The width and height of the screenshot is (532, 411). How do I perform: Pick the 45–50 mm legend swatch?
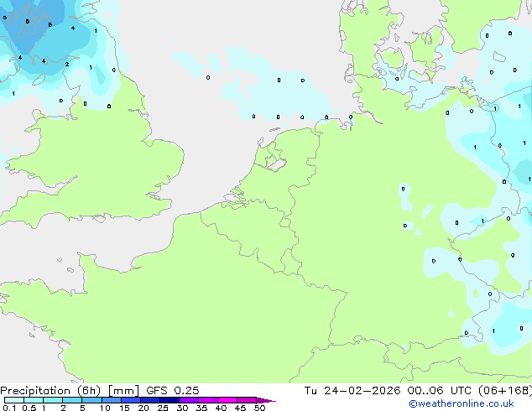(x=247, y=400)
